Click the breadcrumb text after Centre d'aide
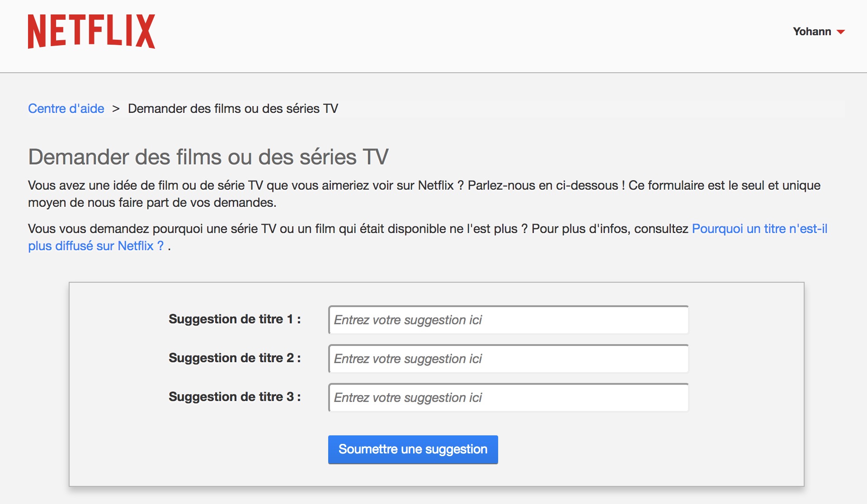Screen dimensions: 867x504 pyautogui.click(x=233, y=108)
